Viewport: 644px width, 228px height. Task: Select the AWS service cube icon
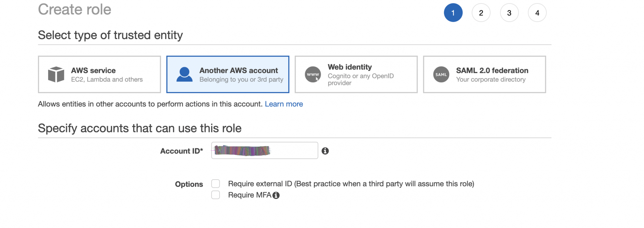click(x=56, y=74)
